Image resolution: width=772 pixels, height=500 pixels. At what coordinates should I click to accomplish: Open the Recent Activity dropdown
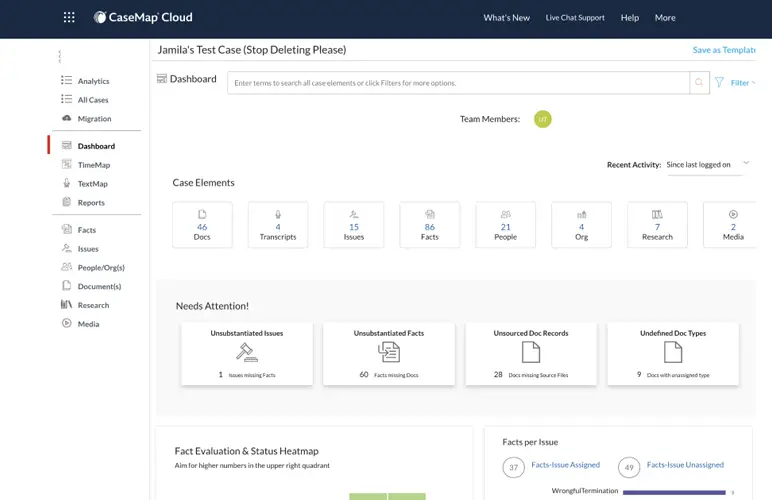(x=705, y=164)
